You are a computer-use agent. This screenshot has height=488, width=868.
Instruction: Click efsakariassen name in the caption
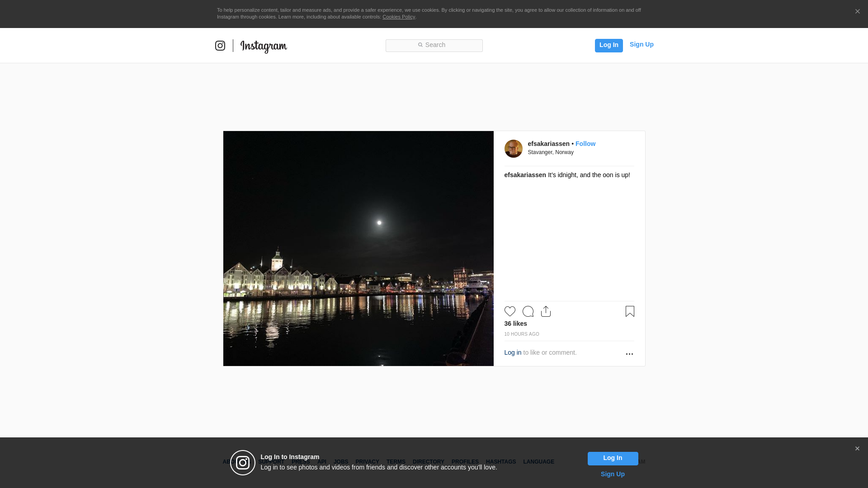click(525, 175)
